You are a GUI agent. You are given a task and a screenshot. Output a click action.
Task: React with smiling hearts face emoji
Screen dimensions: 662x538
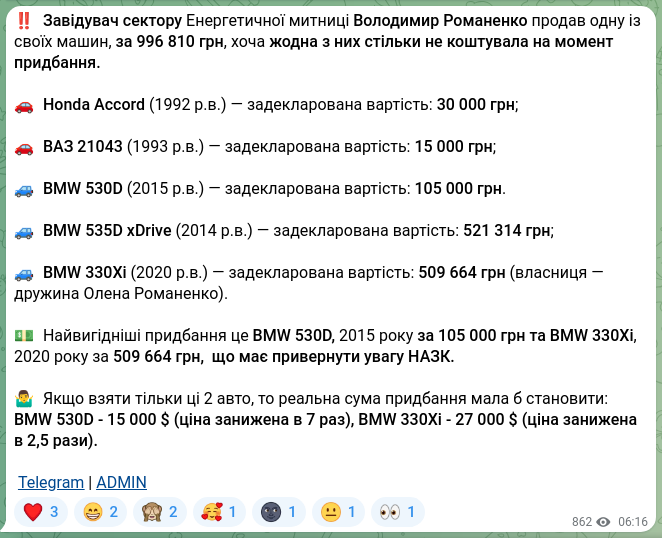coord(220,512)
